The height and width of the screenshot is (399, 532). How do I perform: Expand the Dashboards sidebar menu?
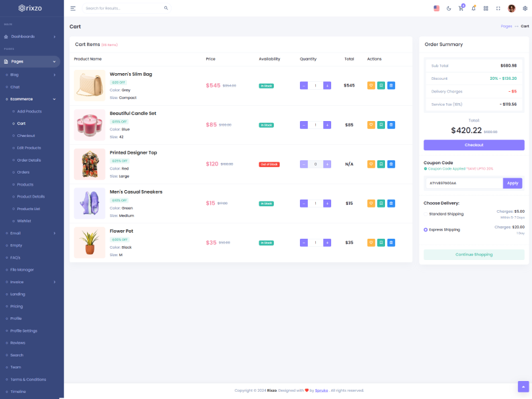tap(31, 37)
